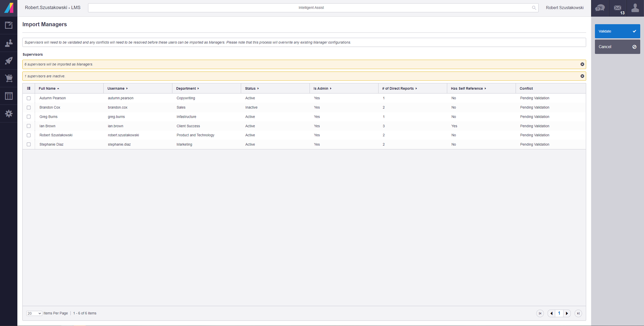Go to the next page

[x=567, y=313]
